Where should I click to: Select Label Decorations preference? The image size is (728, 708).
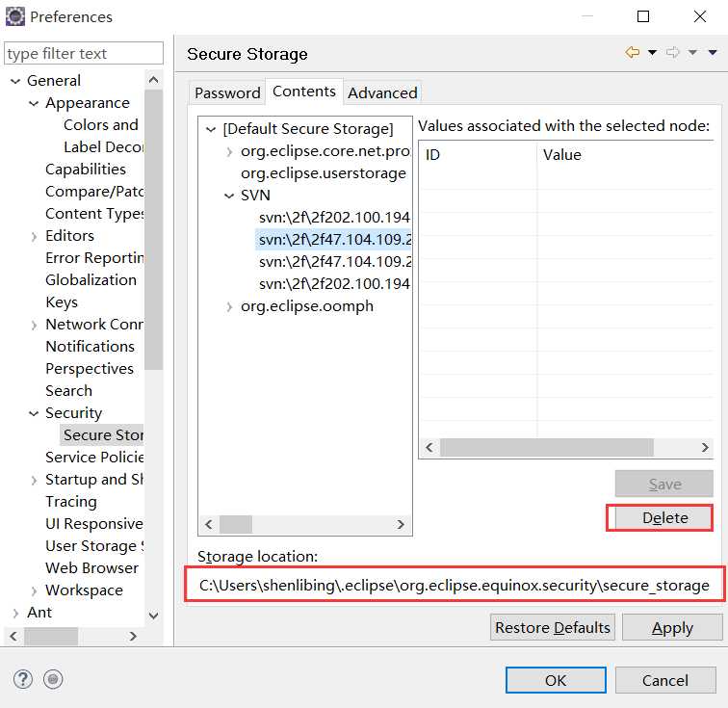click(104, 147)
